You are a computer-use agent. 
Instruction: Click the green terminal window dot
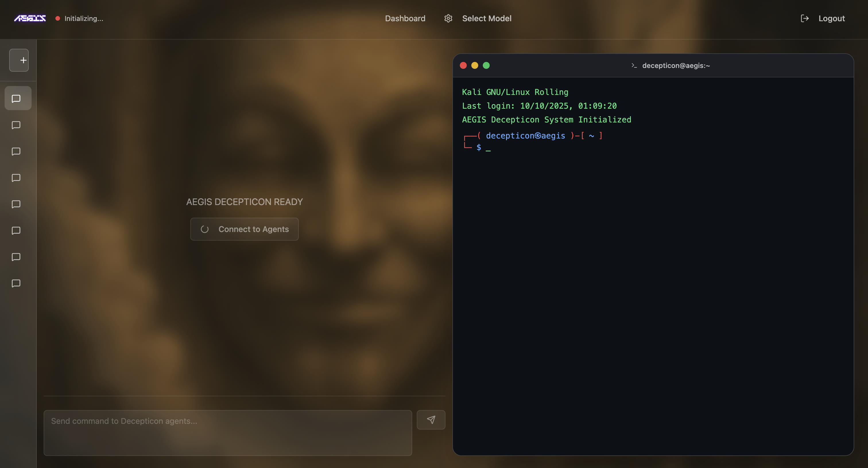pyautogui.click(x=486, y=65)
